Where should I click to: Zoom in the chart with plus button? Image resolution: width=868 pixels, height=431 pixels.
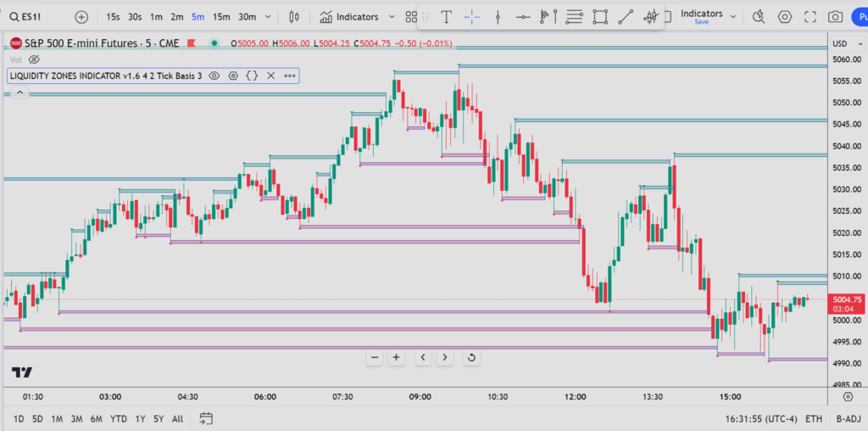(x=396, y=357)
